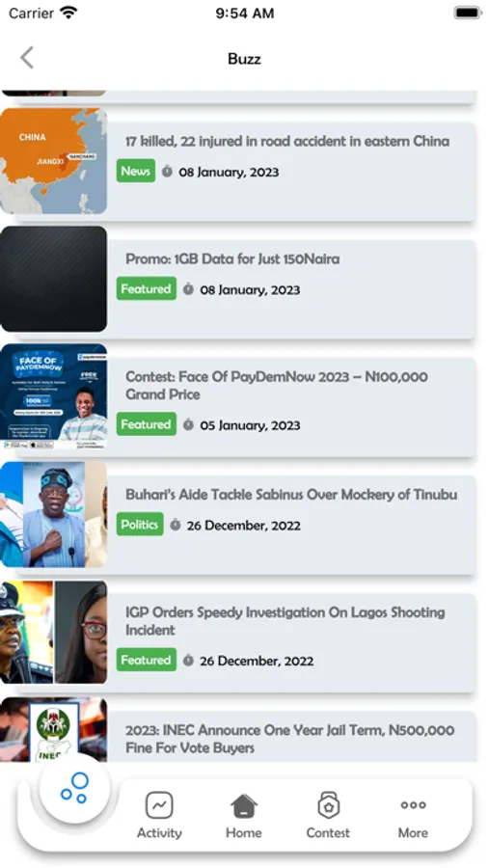Tap clock icon next to 05 January, 2023
The image size is (489, 868).
pos(188,424)
